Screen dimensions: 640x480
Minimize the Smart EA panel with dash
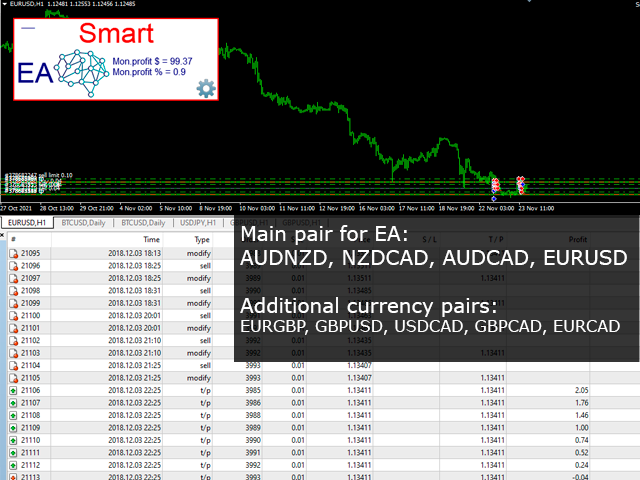[28, 28]
